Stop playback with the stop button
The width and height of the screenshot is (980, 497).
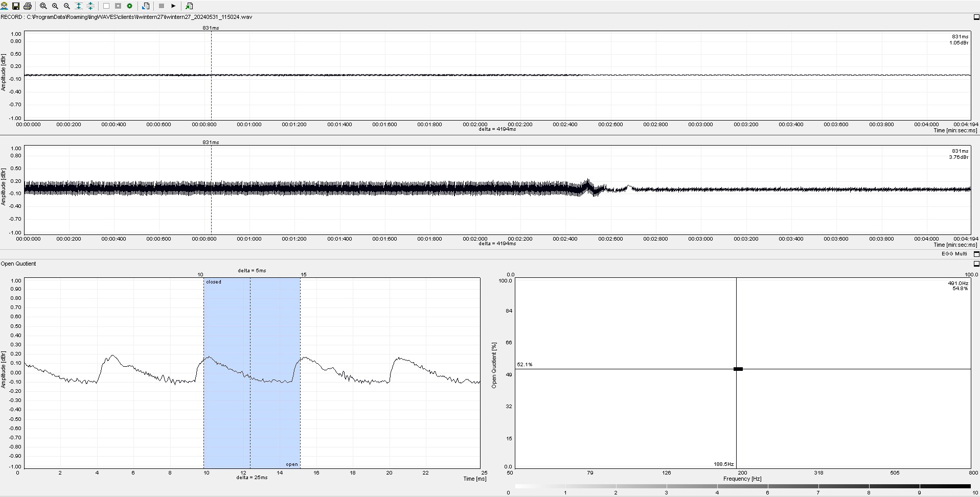[162, 6]
